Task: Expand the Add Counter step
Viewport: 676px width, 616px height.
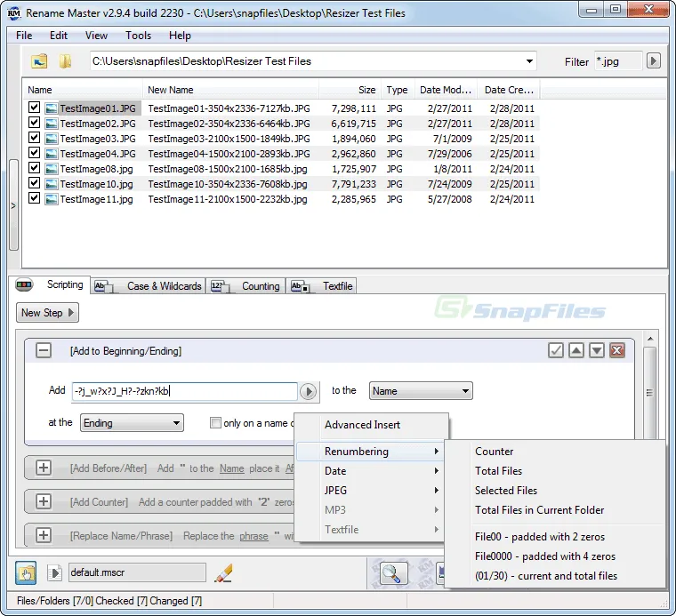Action: click(x=43, y=501)
